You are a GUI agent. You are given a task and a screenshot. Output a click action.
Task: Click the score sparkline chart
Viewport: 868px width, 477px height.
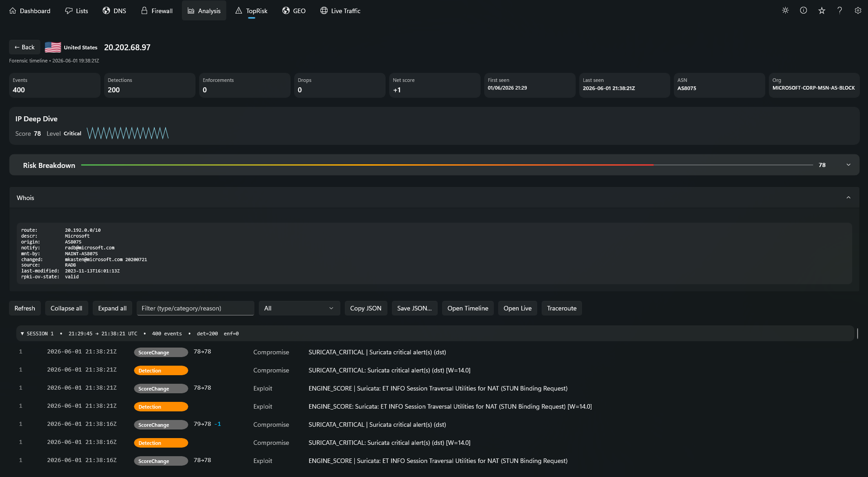coord(128,133)
